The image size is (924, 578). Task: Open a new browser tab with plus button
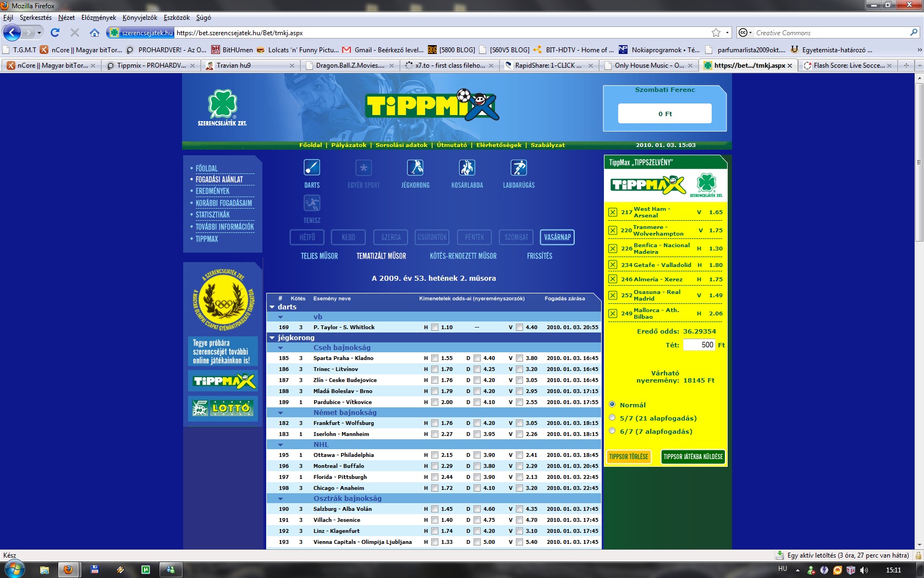click(x=906, y=65)
